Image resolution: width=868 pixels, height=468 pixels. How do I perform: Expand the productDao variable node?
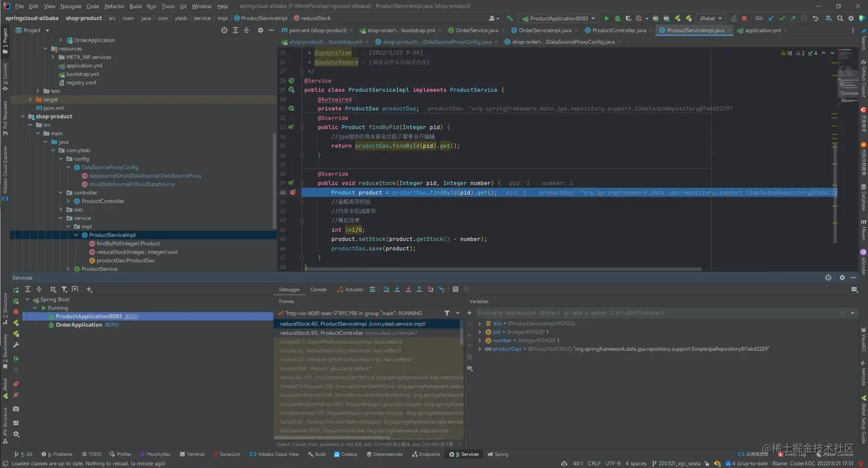[480, 349]
